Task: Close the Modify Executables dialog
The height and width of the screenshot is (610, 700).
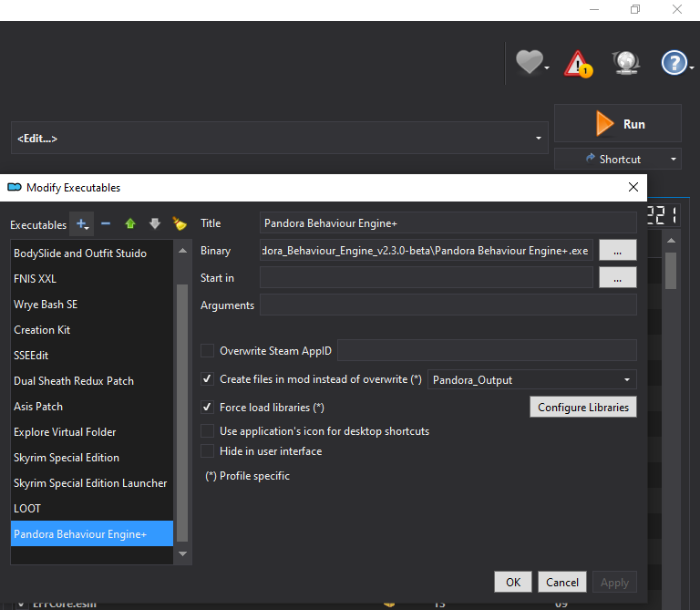Action: click(x=633, y=187)
